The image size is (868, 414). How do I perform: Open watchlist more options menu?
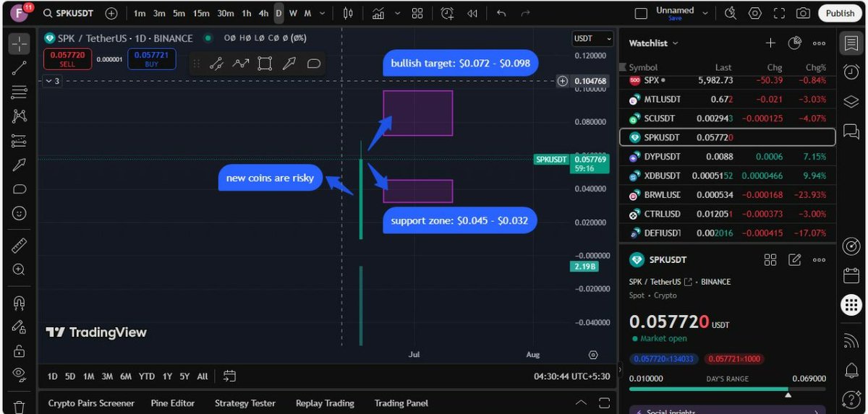pyautogui.click(x=820, y=43)
